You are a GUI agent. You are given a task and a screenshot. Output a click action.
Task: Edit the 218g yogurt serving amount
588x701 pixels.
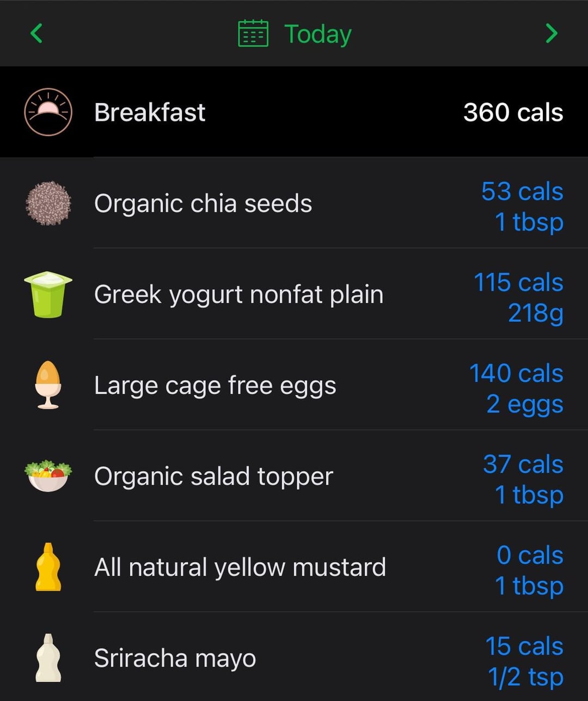click(536, 314)
